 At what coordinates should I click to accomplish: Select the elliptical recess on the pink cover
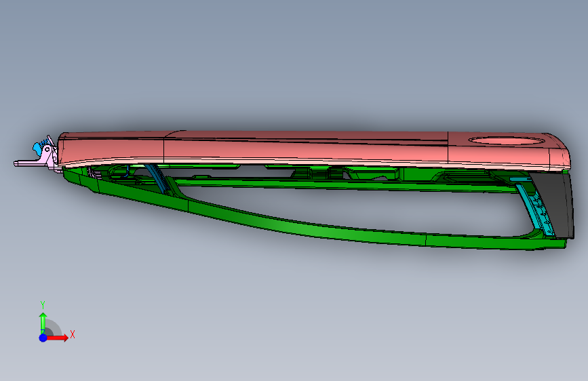pyautogui.click(x=507, y=140)
